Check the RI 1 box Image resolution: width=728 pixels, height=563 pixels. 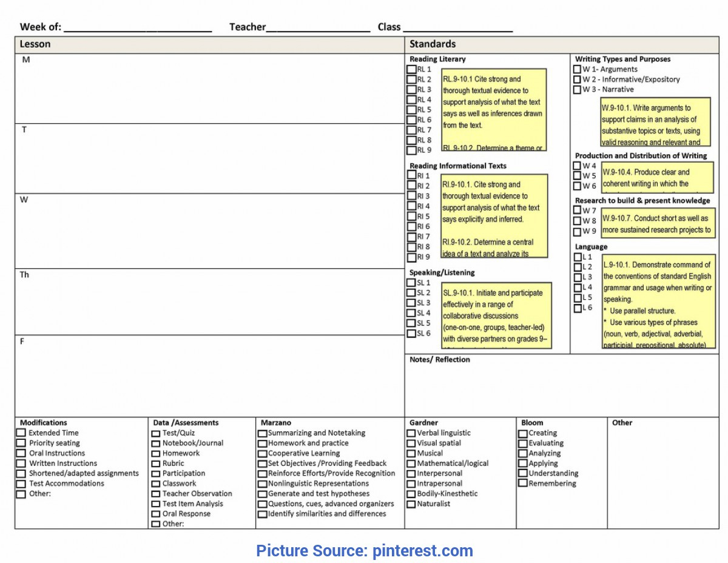pyautogui.click(x=411, y=176)
